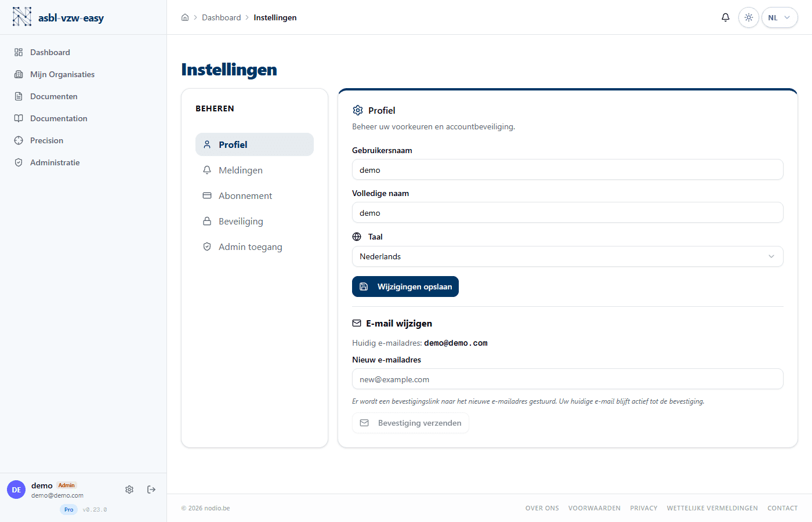This screenshot has width=812, height=522.
Task: Click the Mijn Organisaties building icon
Action: [19, 74]
